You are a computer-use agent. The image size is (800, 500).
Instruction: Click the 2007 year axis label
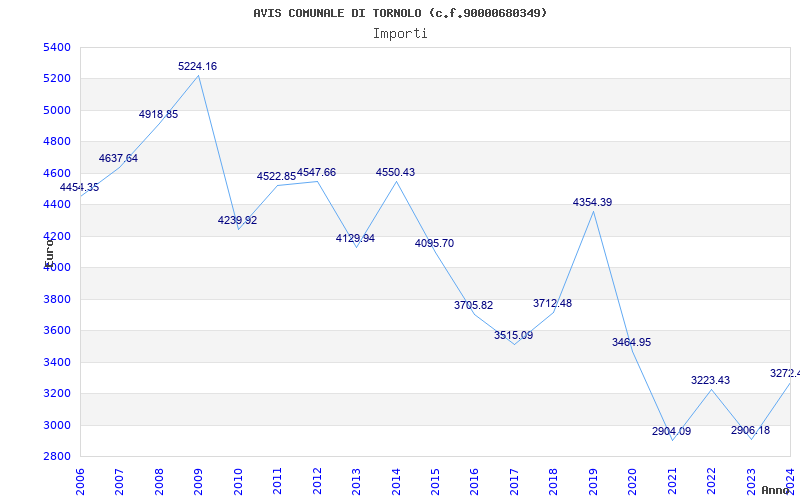coord(119,482)
